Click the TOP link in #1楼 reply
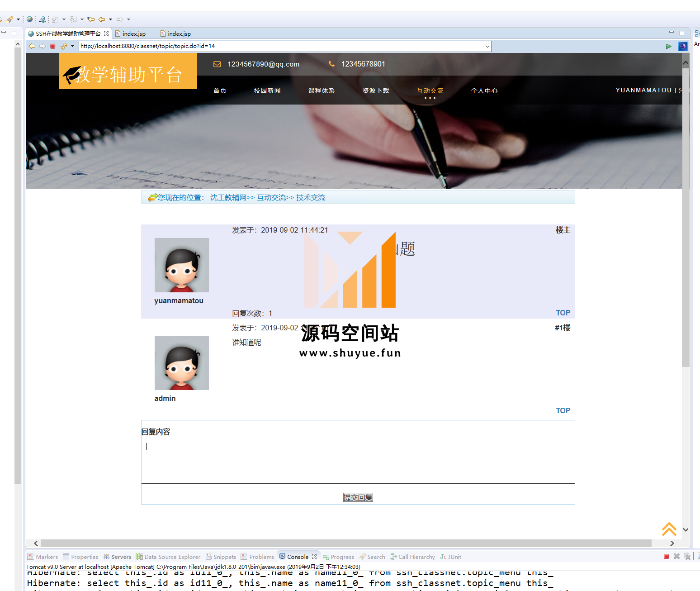 pyautogui.click(x=563, y=410)
